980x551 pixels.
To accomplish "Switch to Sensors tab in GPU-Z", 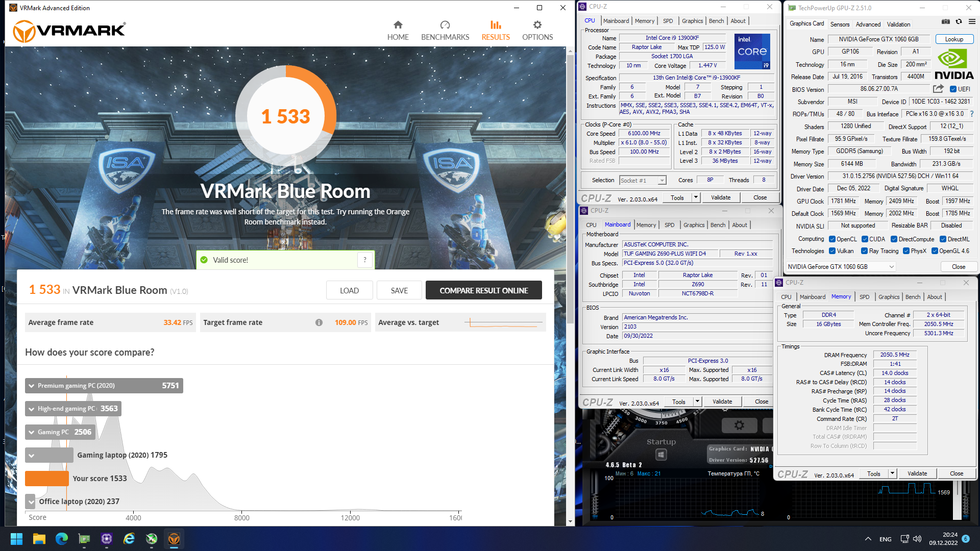I will pyautogui.click(x=840, y=24).
